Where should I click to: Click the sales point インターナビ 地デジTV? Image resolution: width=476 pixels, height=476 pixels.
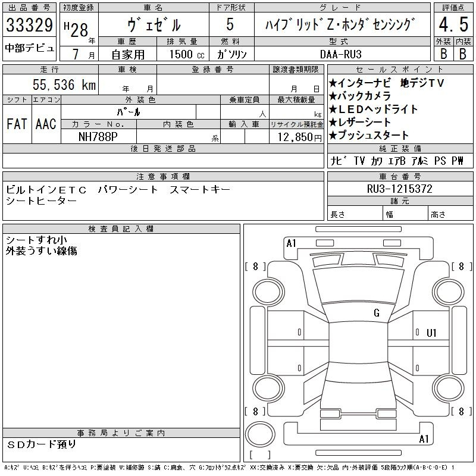coord(386,83)
